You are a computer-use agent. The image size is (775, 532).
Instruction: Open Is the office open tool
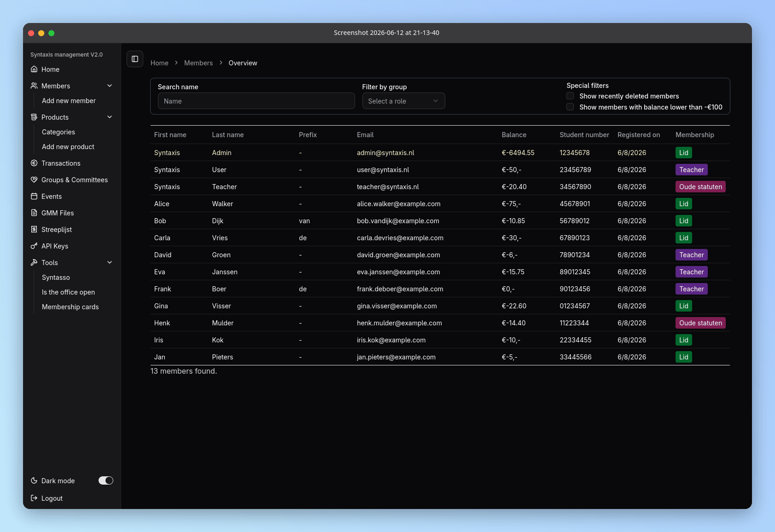[68, 292]
